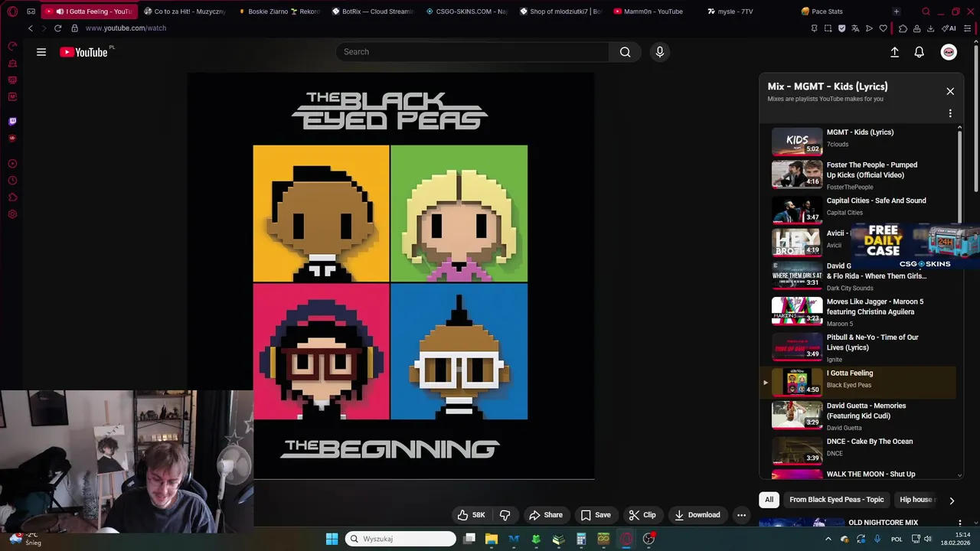Image resolution: width=980 pixels, height=551 pixels.
Task: Open sidebar Extensions cube icon
Action: pyautogui.click(x=12, y=197)
